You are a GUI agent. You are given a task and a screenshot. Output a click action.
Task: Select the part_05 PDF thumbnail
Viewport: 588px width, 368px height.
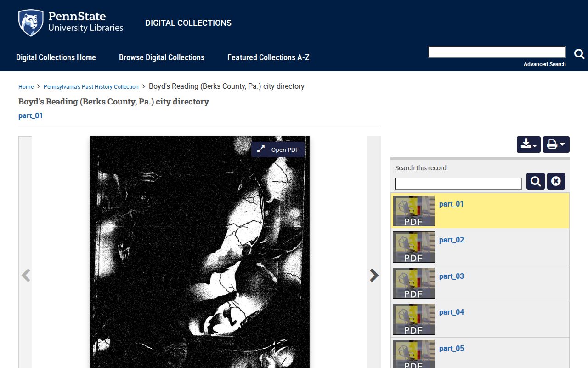pyautogui.click(x=414, y=354)
